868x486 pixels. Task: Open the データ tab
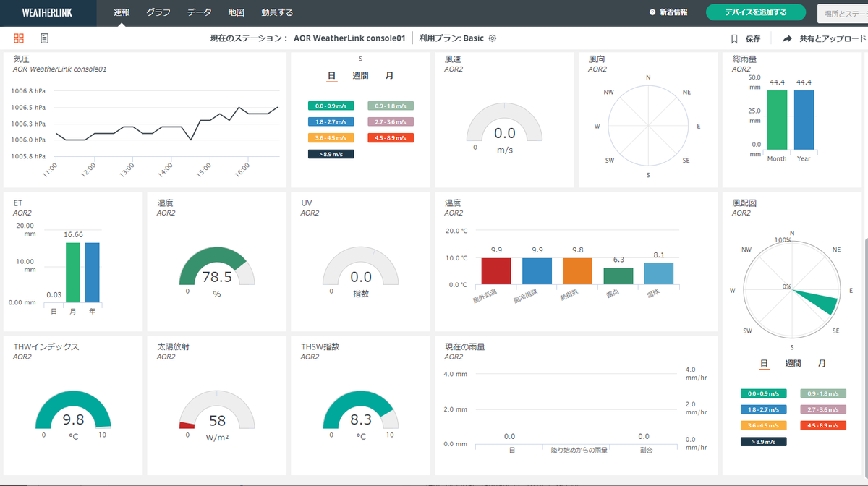pos(200,12)
